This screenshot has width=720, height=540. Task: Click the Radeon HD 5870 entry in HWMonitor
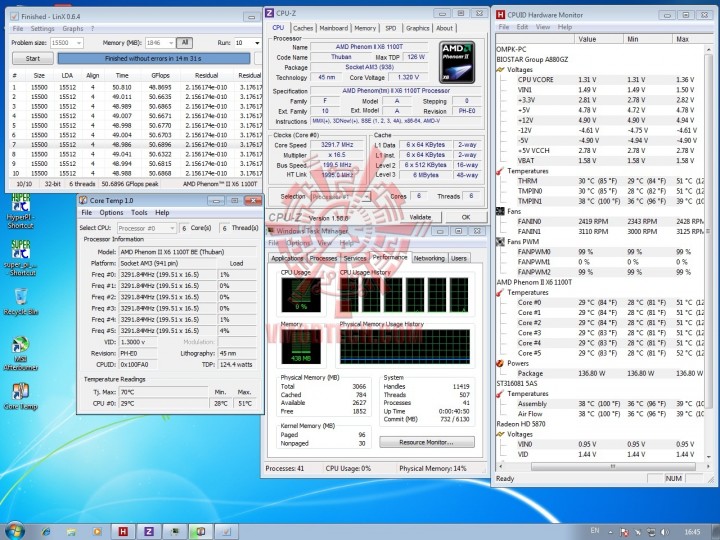pyautogui.click(x=521, y=424)
